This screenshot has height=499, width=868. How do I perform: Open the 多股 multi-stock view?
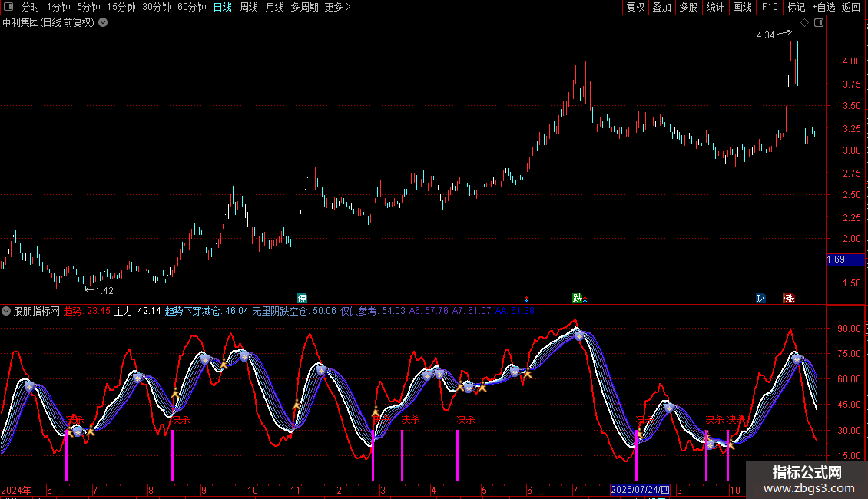688,7
